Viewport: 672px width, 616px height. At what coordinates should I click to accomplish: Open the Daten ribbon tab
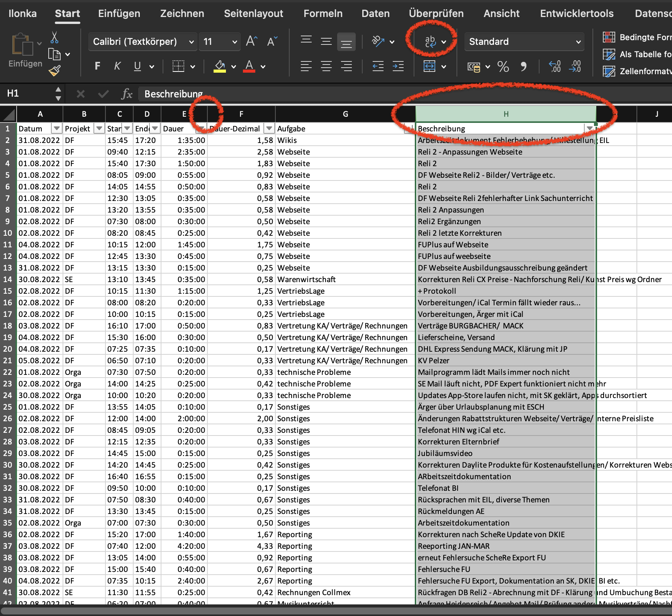point(375,14)
